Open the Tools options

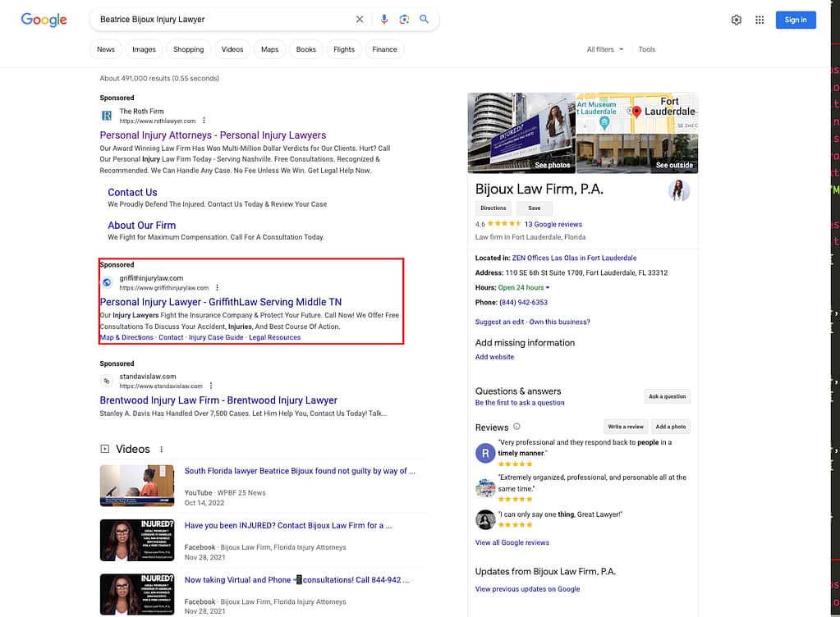[646, 49]
